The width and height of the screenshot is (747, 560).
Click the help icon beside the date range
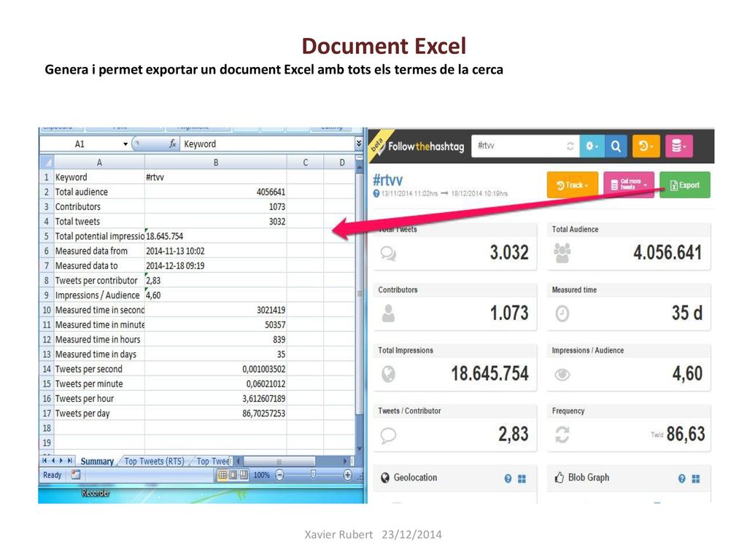[x=376, y=193]
